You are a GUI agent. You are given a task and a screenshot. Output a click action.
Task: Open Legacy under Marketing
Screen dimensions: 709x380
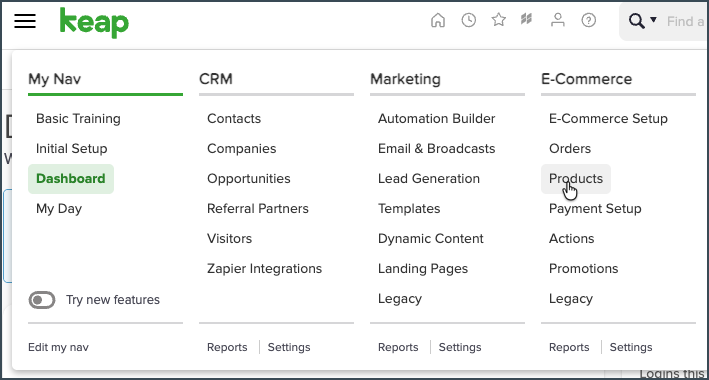(400, 299)
